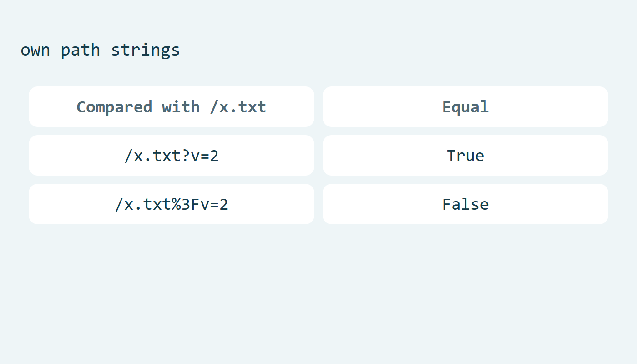Image resolution: width=637 pixels, height=364 pixels.
Task: Click the 'True' result cell
Action: [x=465, y=155]
